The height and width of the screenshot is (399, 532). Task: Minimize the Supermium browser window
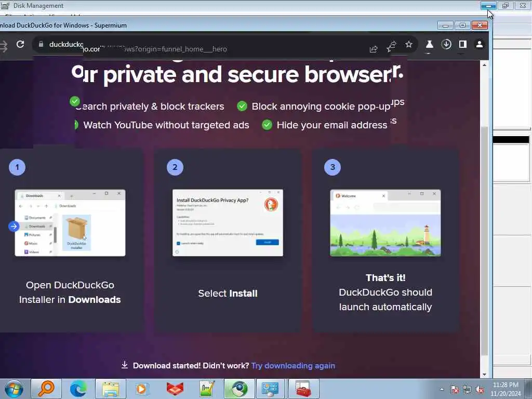(445, 25)
